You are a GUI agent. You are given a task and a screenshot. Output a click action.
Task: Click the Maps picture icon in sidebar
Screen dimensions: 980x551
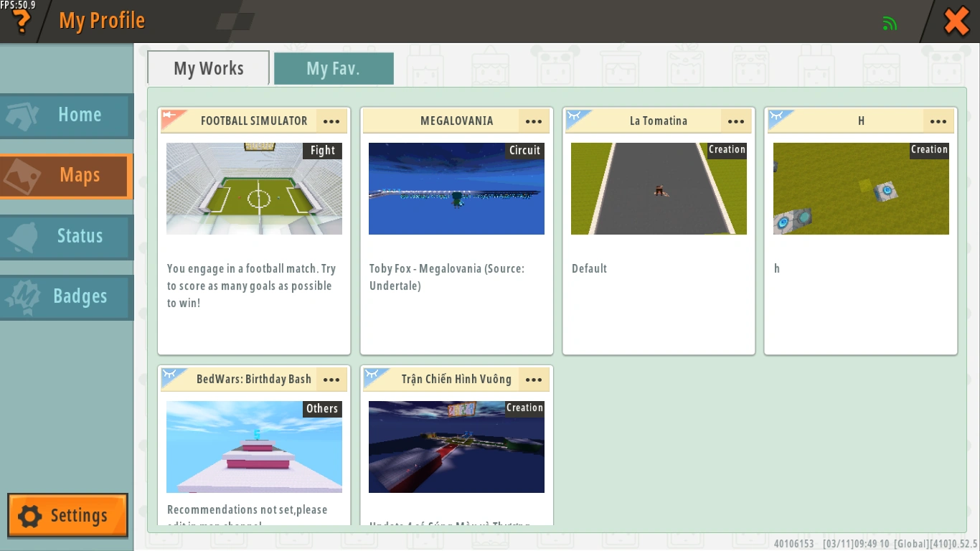[x=22, y=176]
